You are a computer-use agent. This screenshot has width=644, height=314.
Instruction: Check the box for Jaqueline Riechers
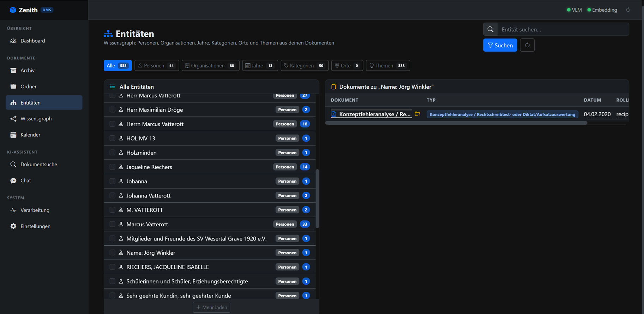tap(112, 167)
